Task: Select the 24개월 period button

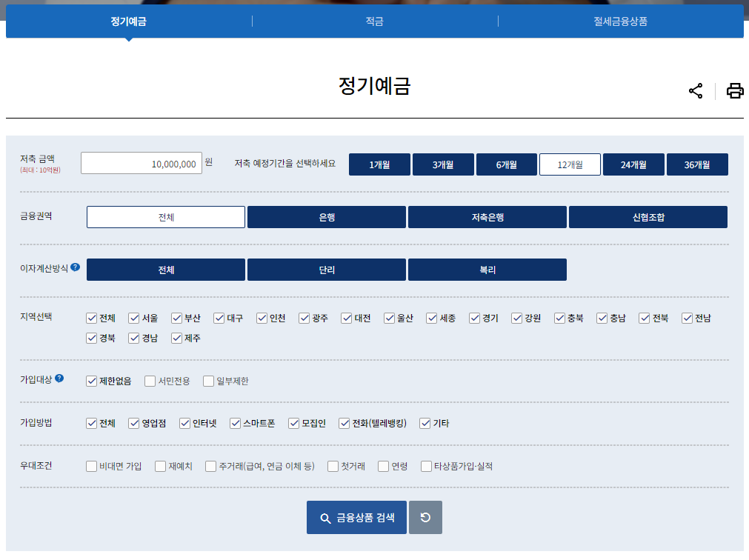Action: (633, 164)
